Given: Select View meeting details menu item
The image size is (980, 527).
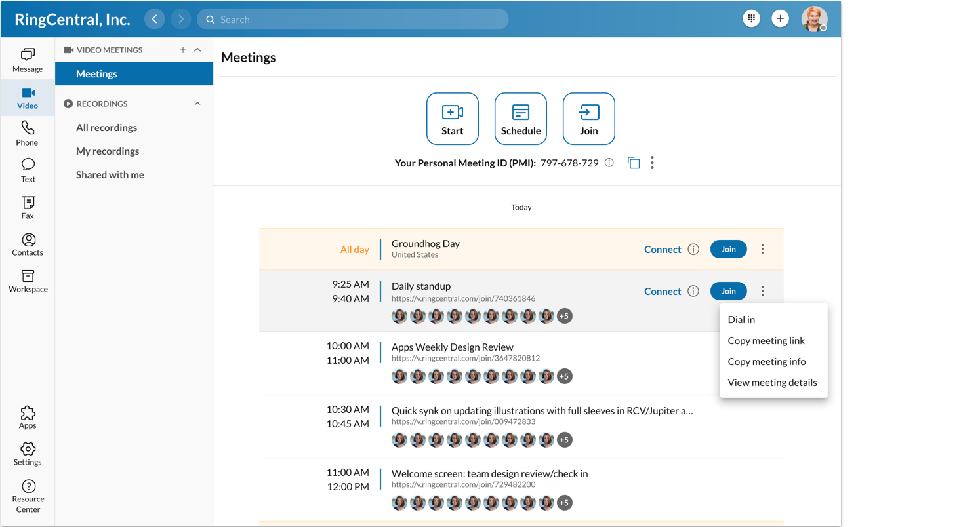Looking at the screenshot, I should pos(772,383).
